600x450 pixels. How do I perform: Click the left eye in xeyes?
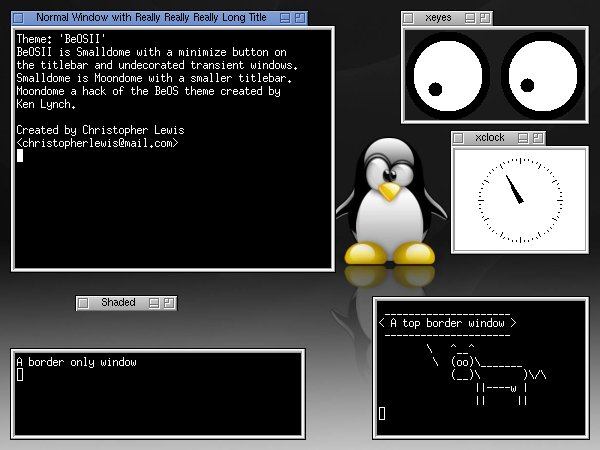[447, 75]
